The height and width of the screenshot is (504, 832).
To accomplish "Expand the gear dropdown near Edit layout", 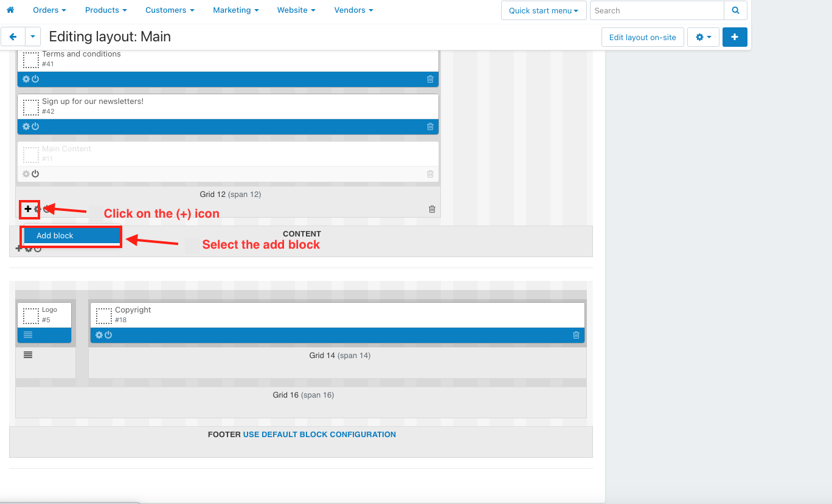I will pyautogui.click(x=703, y=37).
